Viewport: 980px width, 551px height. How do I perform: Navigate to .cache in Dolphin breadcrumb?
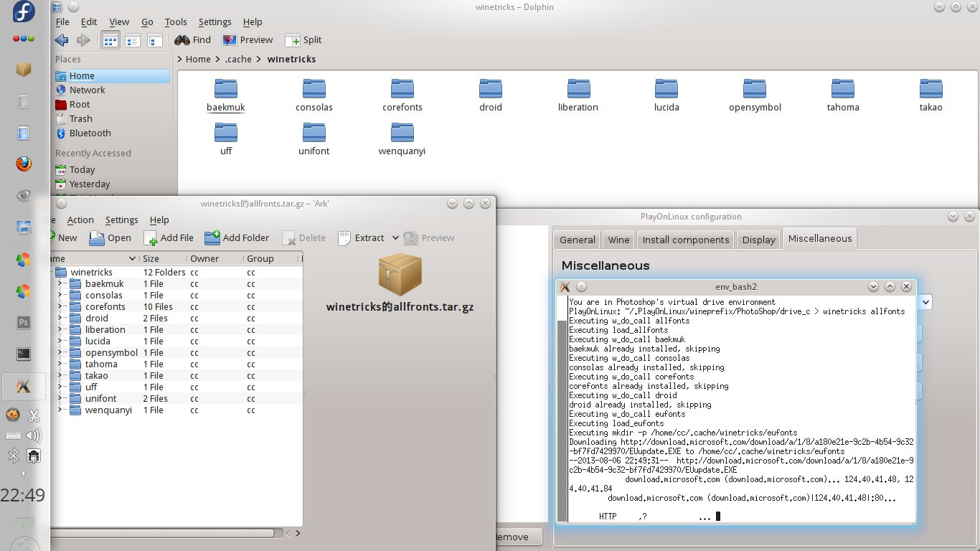tap(238, 60)
